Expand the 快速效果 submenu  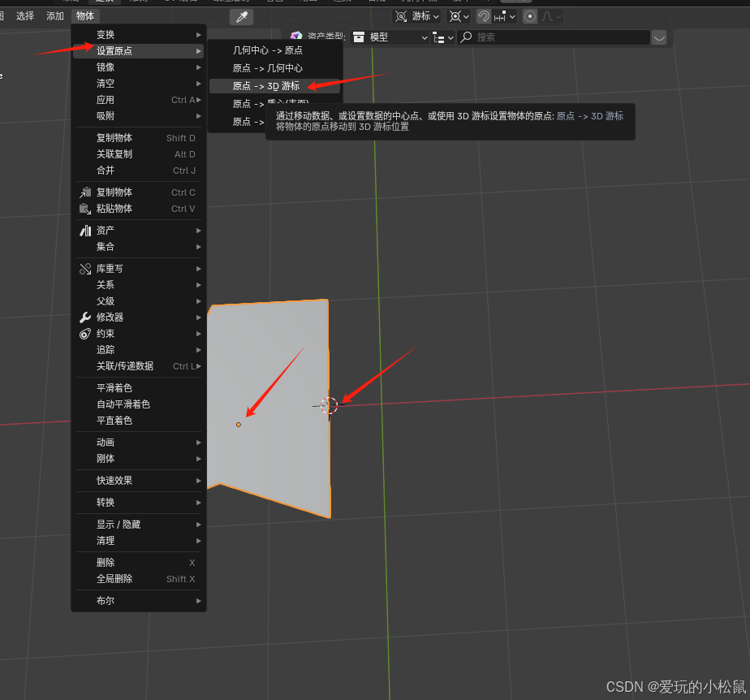139,481
